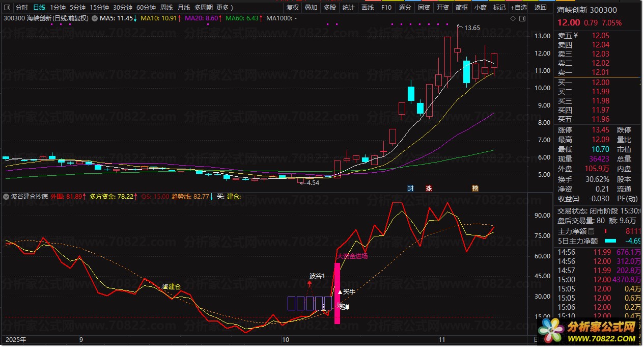Click the MA20: 8.60 indicator label
The image size is (644, 347).
[203, 18]
